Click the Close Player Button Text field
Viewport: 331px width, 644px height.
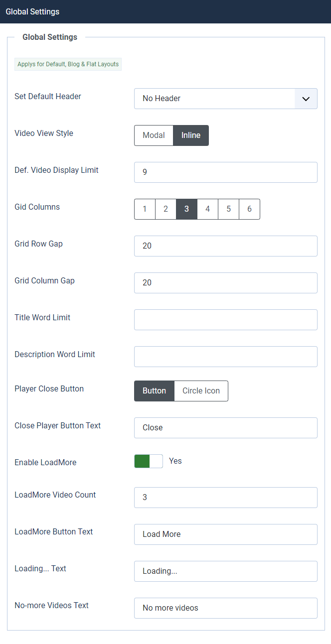coord(225,428)
